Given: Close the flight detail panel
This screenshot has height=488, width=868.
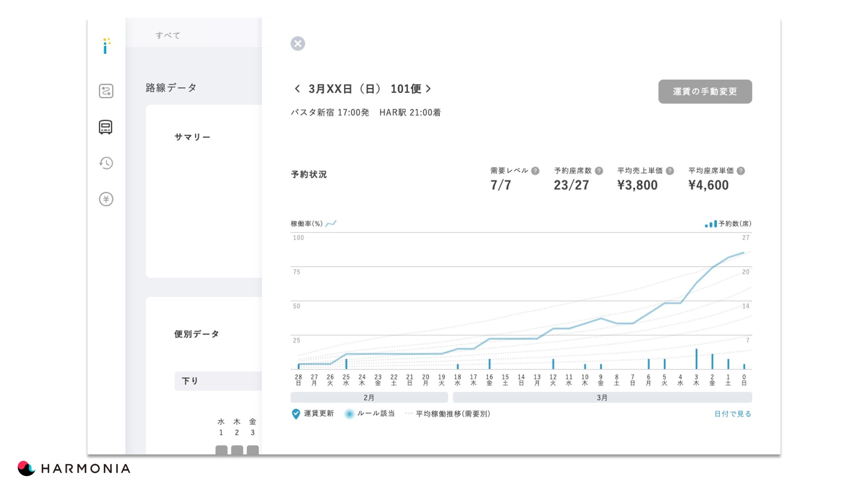Looking at the screenshot, I should 298,44.
